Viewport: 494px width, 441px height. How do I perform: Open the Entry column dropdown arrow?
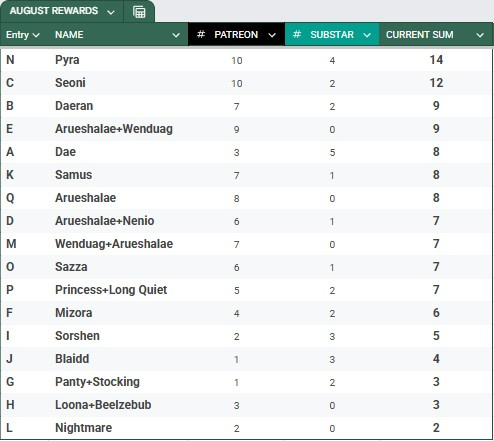(x=36, y=35)
